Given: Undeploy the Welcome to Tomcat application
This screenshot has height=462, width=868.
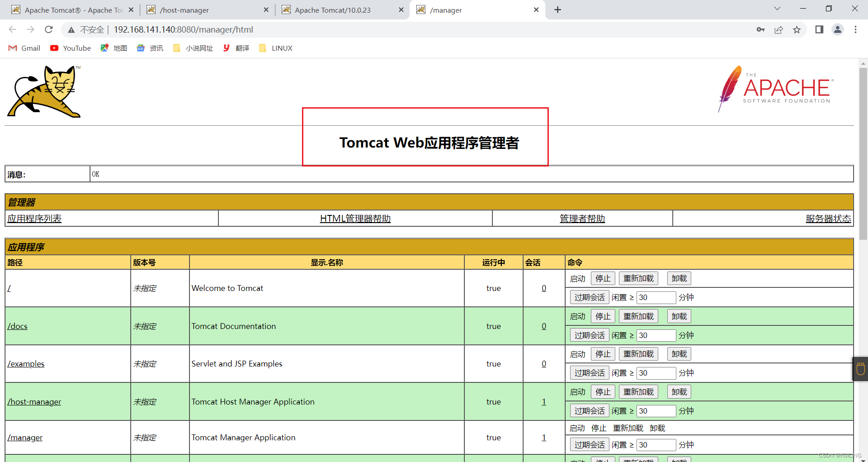Looking at the screenshot, I should pyautogui.click(x=679, y=278).
